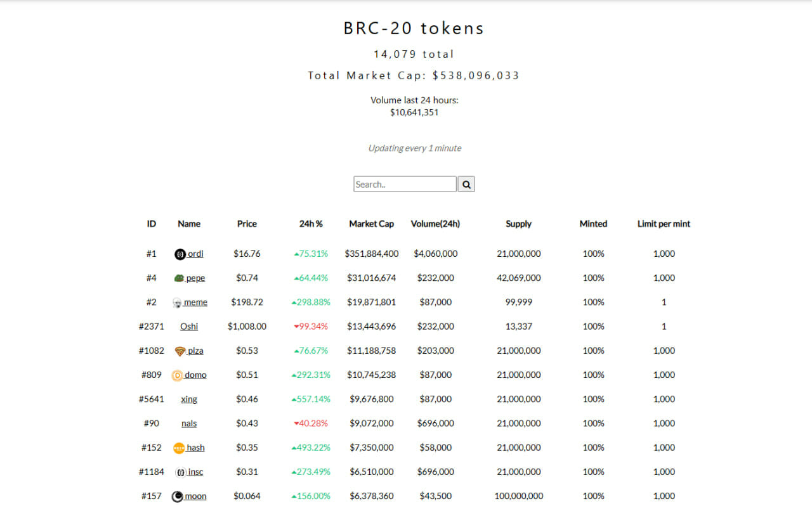Screen dimensions: 812x506
Task: Sort by the 24h % column header
Action: 311,224
